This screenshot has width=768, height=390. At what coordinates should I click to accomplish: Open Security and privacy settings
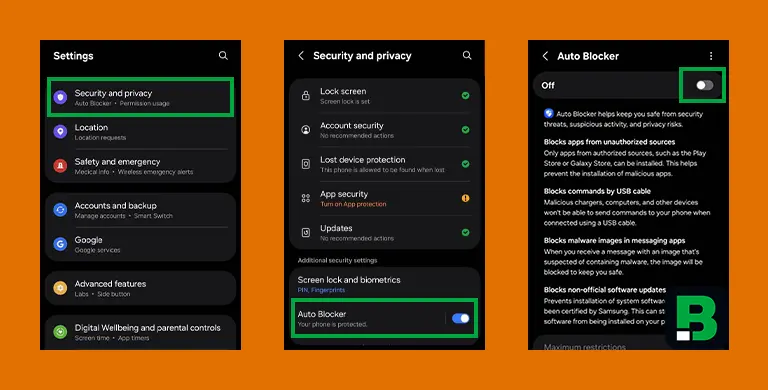click(x=140, y=97)
